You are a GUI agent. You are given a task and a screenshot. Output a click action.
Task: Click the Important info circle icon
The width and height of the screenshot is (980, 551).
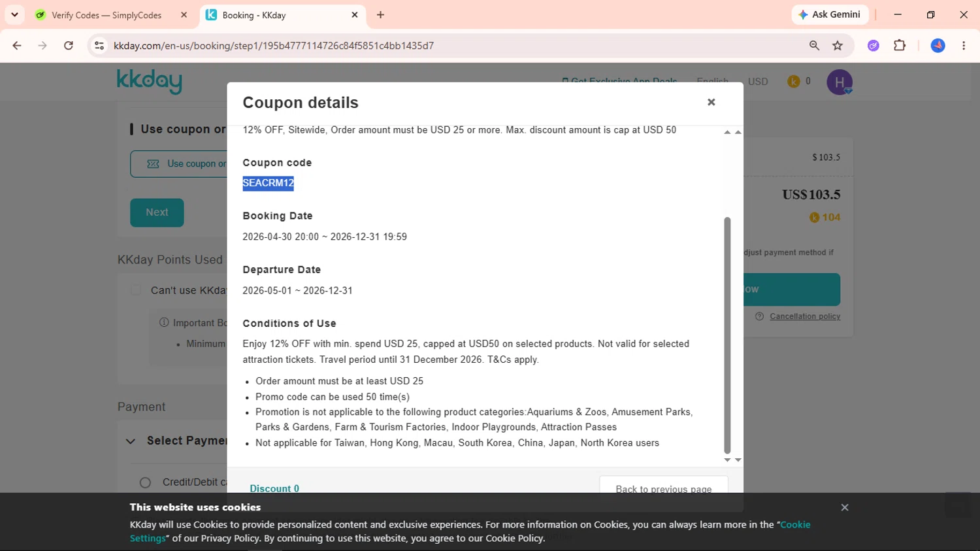(x=164, y=322)
